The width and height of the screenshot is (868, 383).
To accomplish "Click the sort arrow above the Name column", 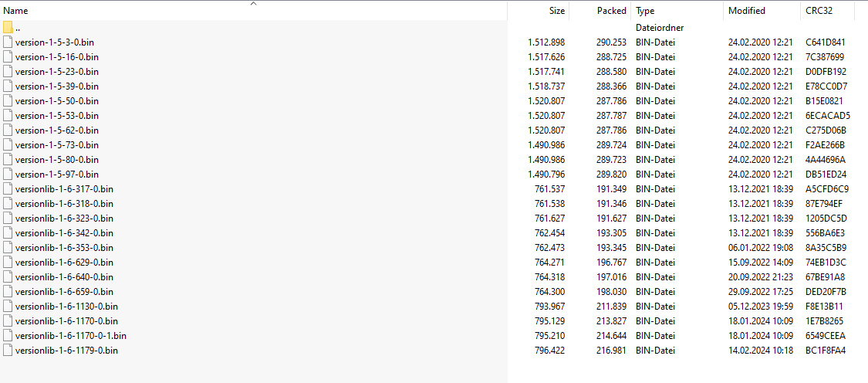I will tap(254, 3).
